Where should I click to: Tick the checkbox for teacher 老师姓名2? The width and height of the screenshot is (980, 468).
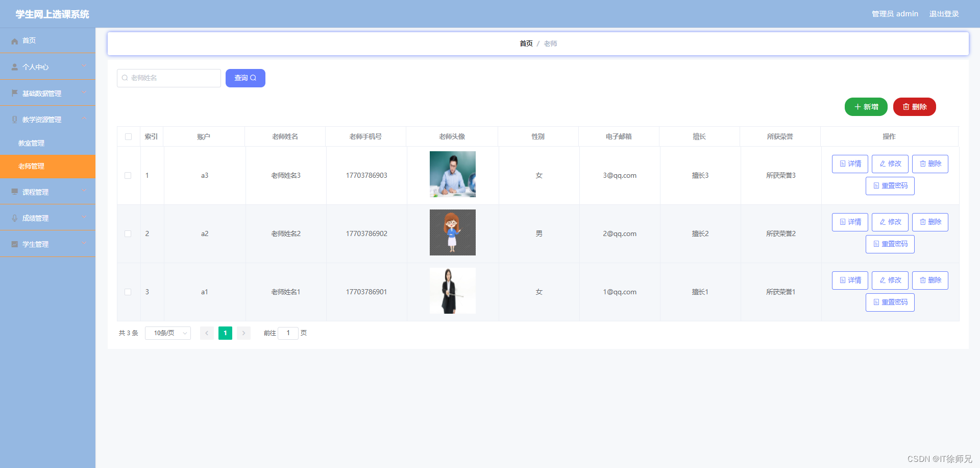click(x=128, y=233)
